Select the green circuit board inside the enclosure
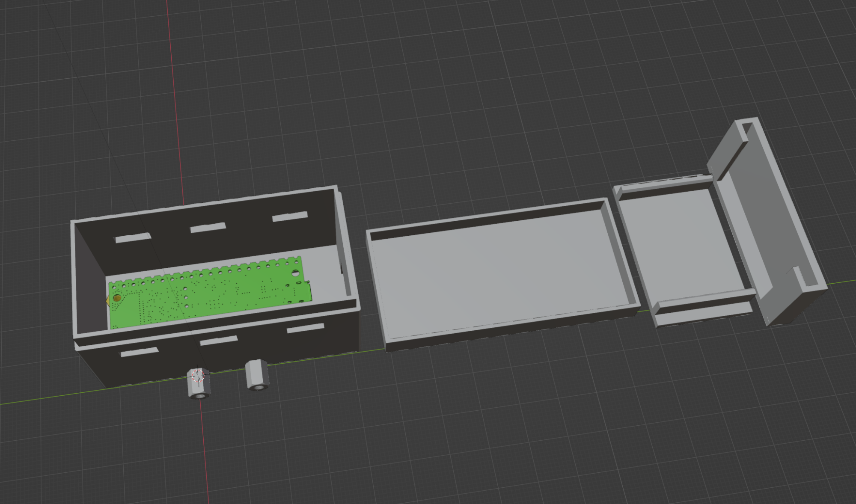 (210, 293)
